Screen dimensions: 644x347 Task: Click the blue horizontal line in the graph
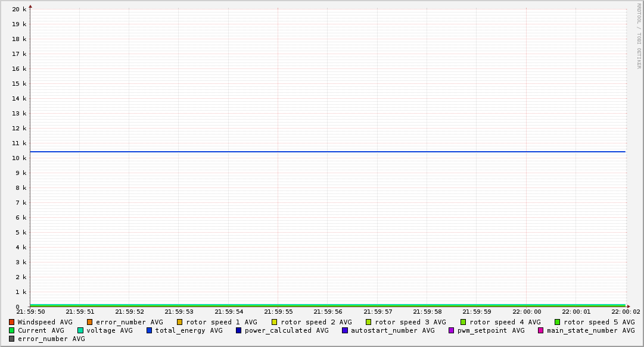(x=328, y=152)
